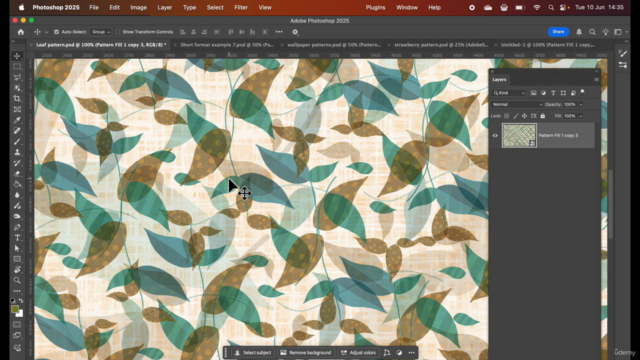Screen dimensions: 640x360
Task: Select the Zoom tool
Action: pos(17,280)
